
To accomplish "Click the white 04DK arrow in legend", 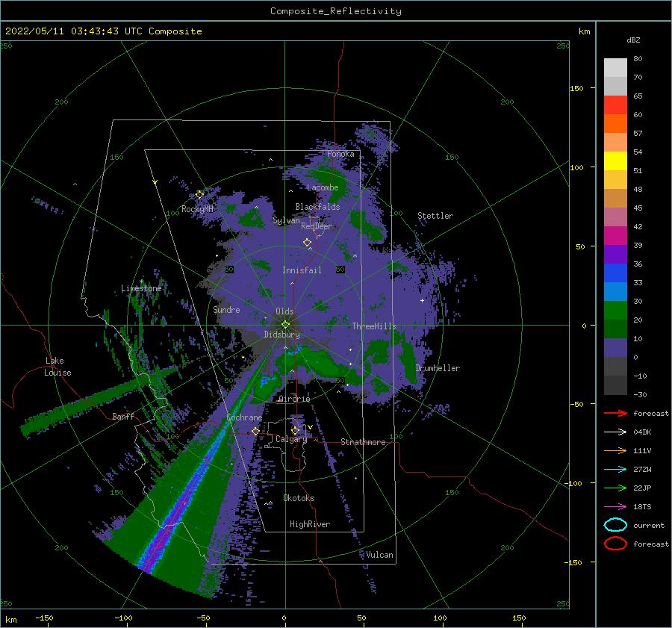I will pyautogui.click(x=615, y=432).
